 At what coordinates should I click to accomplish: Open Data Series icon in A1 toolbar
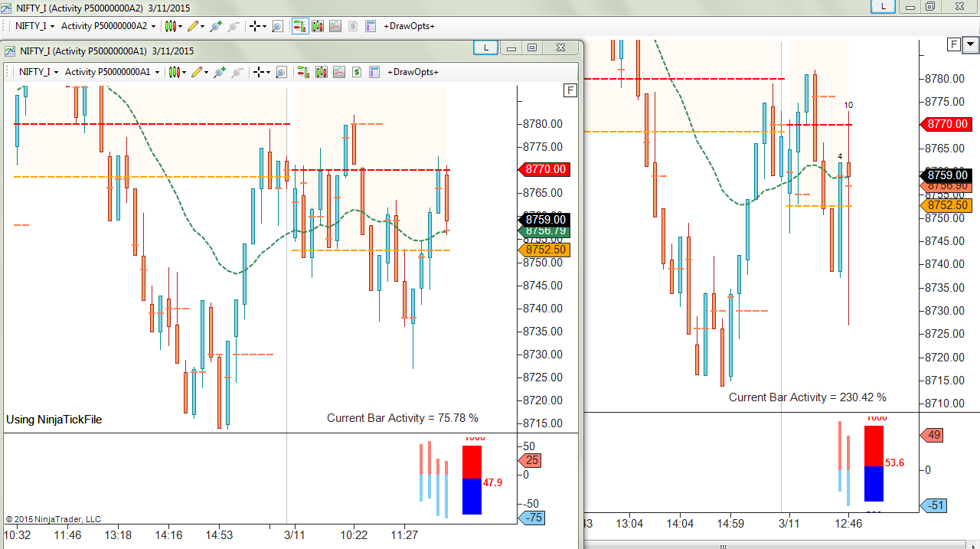point(321,72)
